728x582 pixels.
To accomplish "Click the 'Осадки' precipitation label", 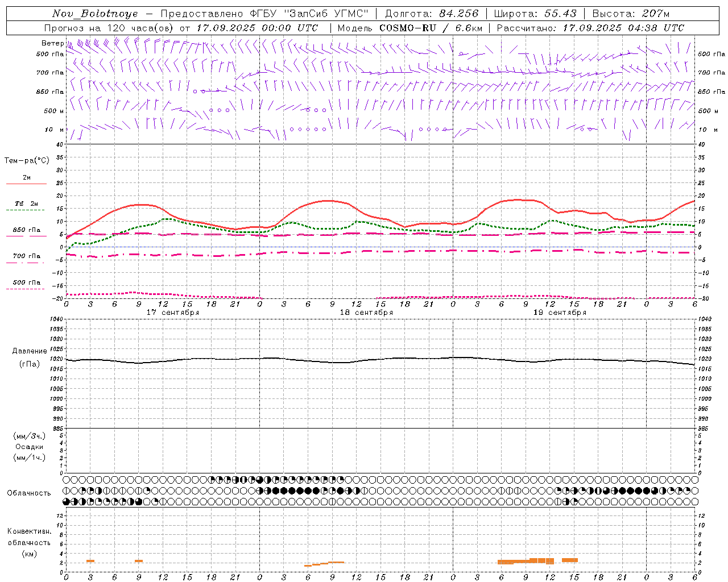I will [29, 447].
